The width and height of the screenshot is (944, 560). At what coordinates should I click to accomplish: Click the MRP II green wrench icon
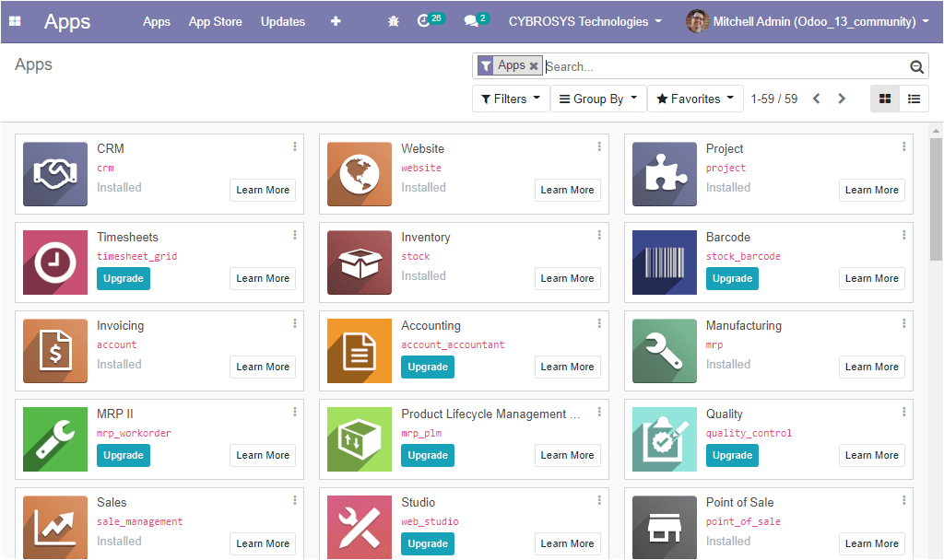coord(55,439)
